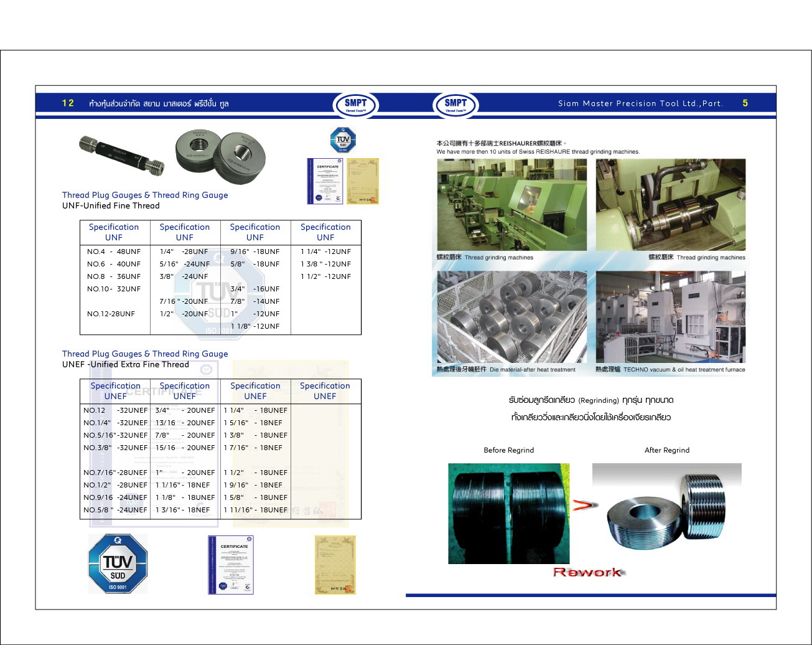Open the yellow certificate thumbnail at bottom
The image size is (812, 645).
tap(335, 565)
